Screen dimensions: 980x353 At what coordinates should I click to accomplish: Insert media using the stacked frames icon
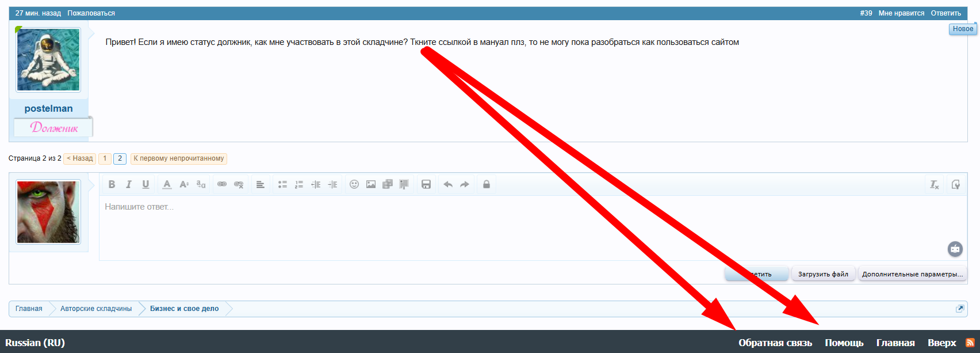388,184
